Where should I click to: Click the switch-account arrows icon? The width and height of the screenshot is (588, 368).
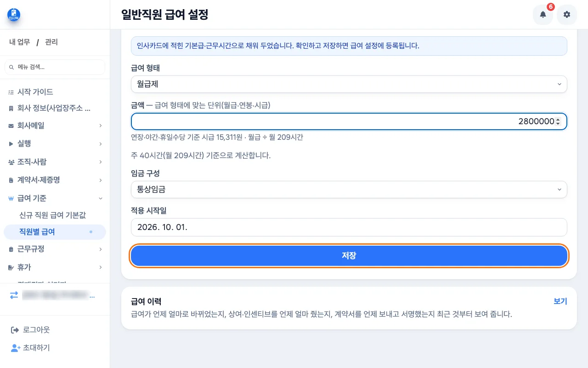pos(14,295)
